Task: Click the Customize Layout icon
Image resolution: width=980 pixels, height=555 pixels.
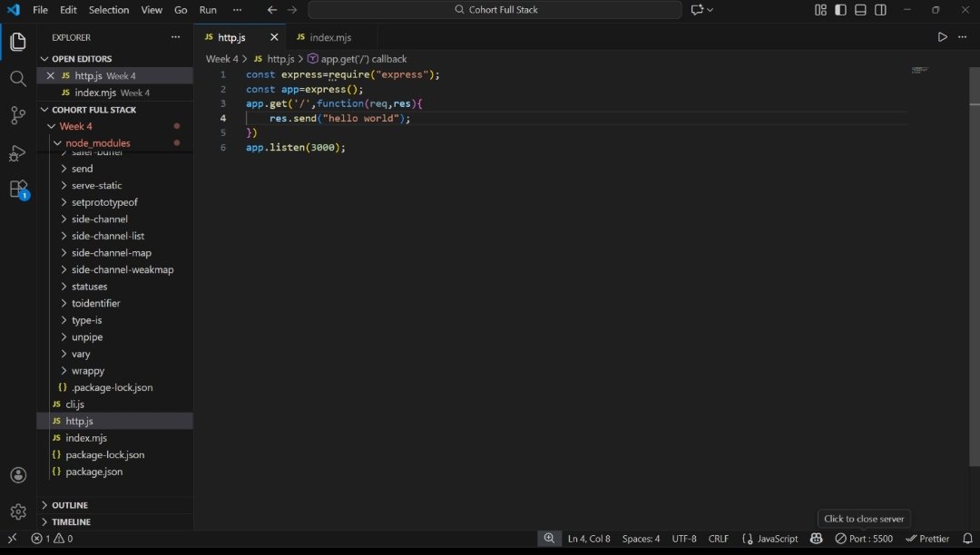Action: 820,10
